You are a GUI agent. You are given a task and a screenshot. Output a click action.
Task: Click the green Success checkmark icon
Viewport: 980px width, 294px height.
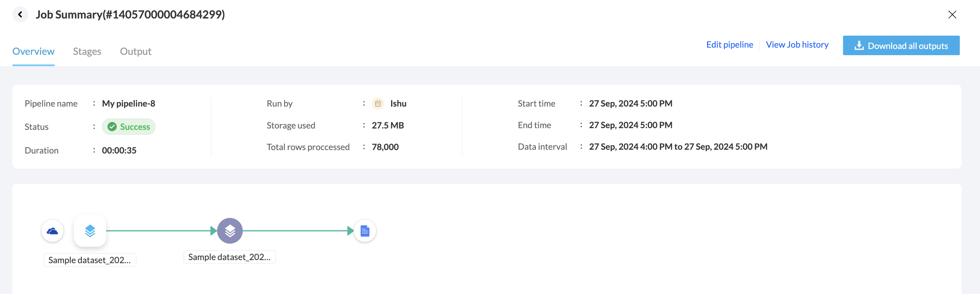(x=112, y=127)
